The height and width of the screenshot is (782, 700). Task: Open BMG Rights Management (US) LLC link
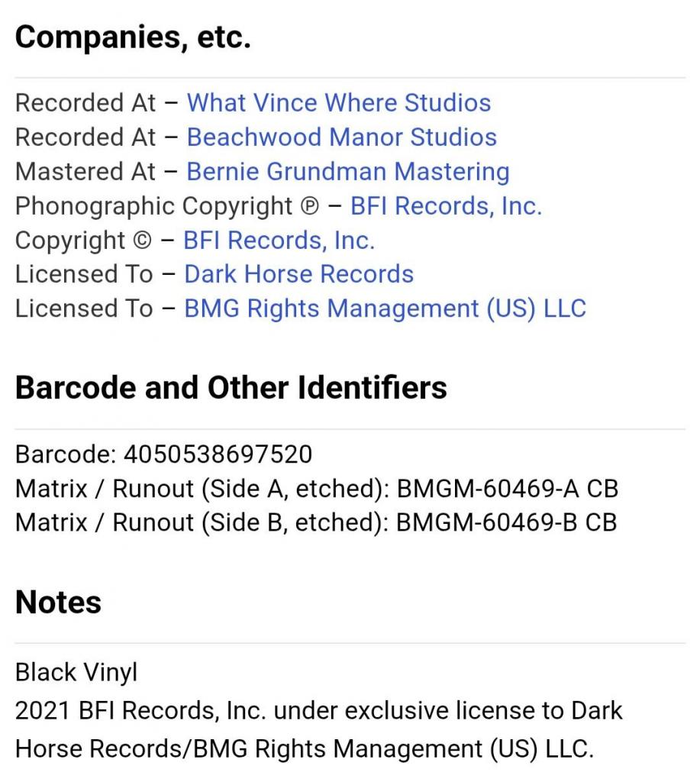pos(385,309)
